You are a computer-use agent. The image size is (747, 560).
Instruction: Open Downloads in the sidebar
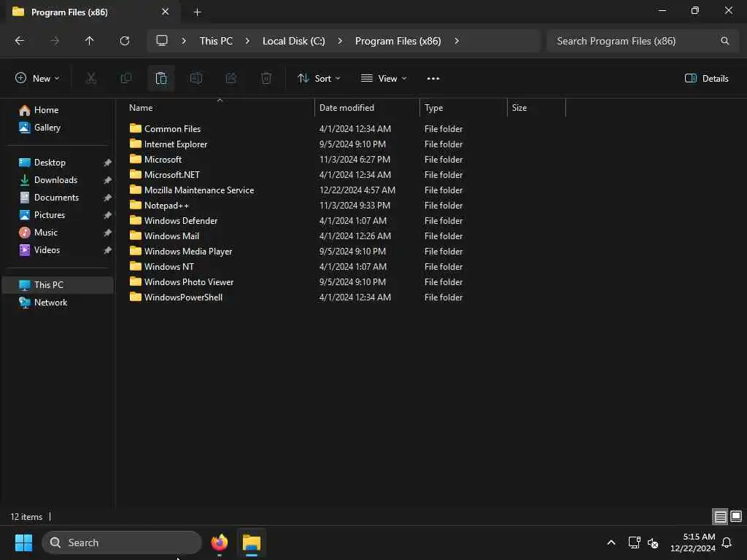(x=60, y=180)
